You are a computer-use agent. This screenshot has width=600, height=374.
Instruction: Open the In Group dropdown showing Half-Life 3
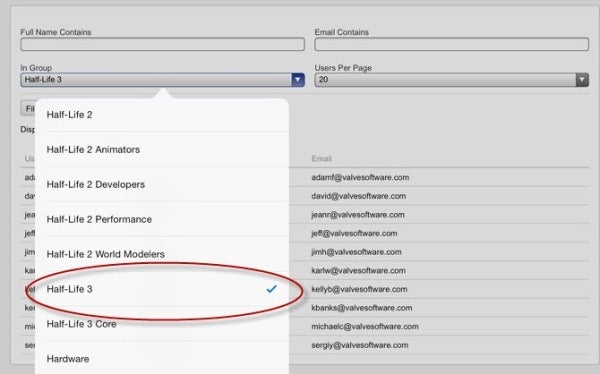(163, 80)
